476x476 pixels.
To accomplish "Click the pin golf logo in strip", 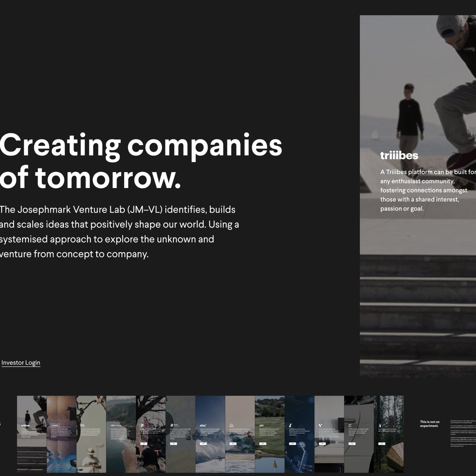I will [261, 425].
